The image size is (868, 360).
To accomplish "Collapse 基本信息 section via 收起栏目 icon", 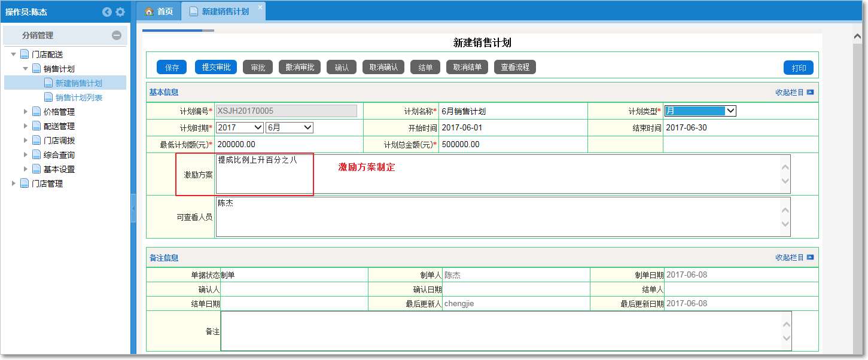I will click(x=810, y=92).
